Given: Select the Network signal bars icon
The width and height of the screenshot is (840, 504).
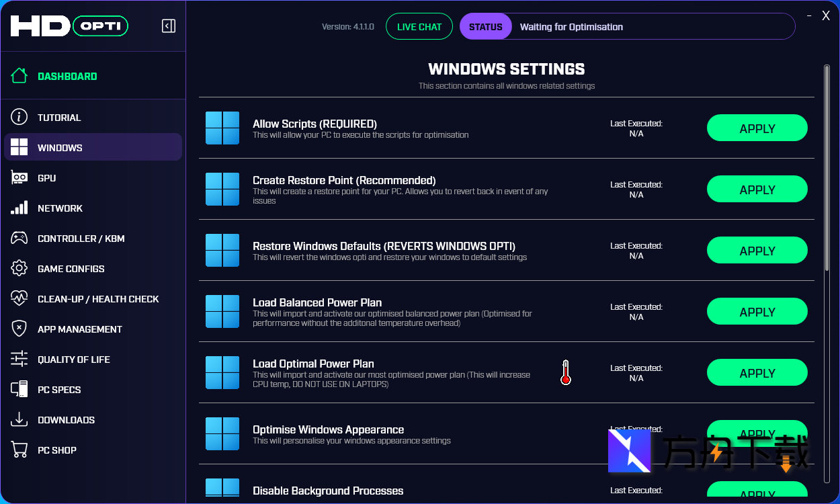Looking at the screenshot, I should click(19, 208).
